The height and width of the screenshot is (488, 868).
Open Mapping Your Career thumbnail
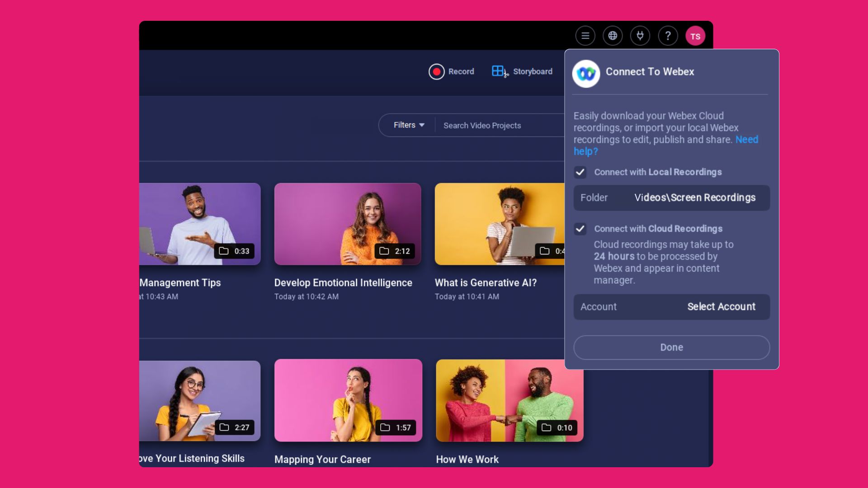348,400
